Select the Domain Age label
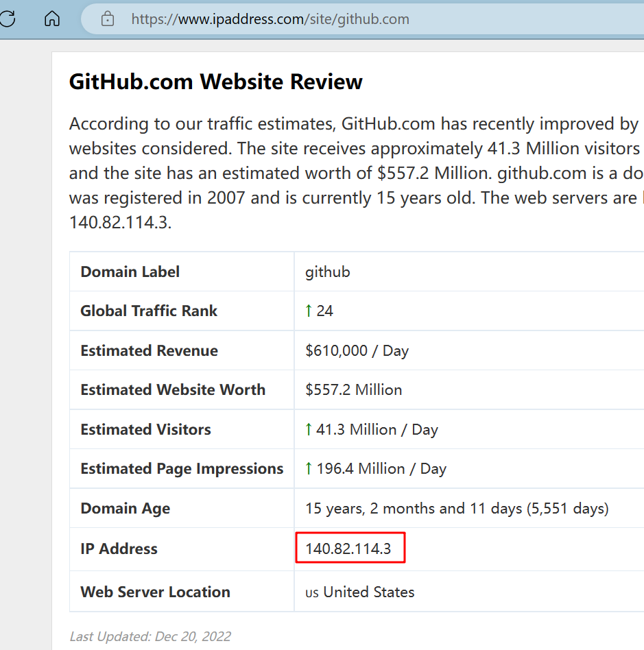The width and height of the screenshot is (644, 650). tap(126, 509)
